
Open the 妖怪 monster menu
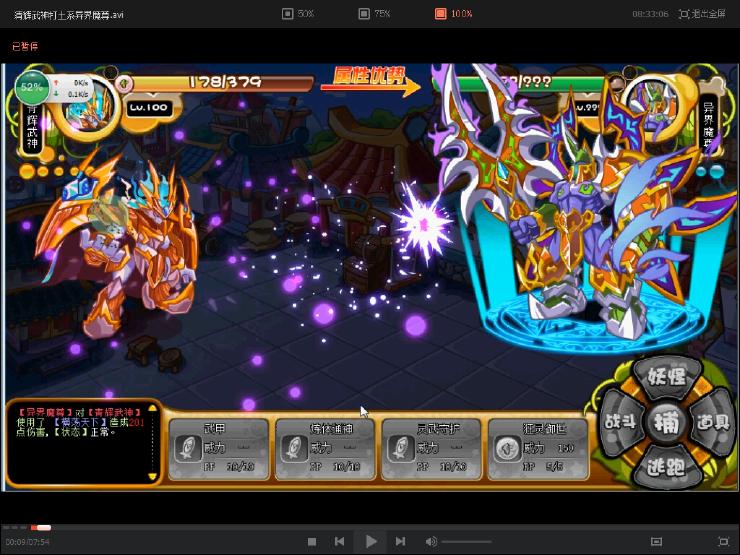666,377
